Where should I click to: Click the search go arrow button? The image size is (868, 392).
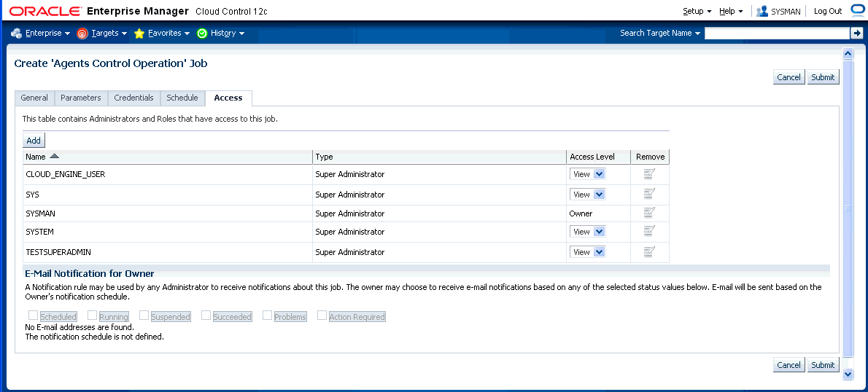click(856, 34)
